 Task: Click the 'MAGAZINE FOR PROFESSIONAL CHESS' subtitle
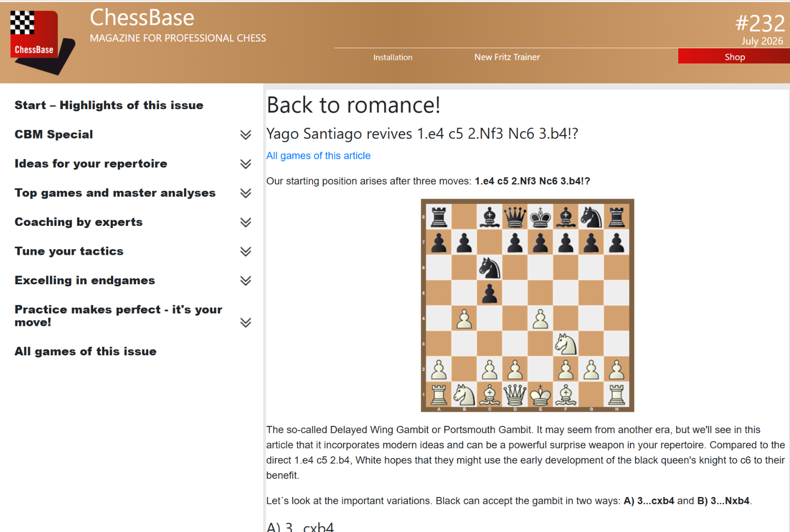tap(178, 38)
